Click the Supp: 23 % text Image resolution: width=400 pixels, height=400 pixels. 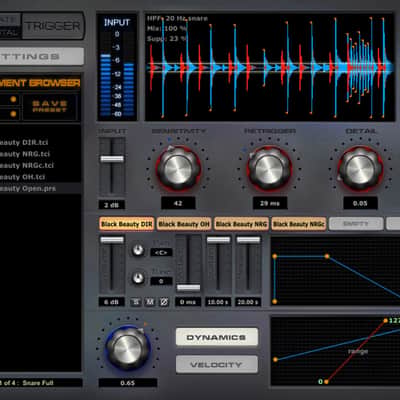click(x=167, y=39)
